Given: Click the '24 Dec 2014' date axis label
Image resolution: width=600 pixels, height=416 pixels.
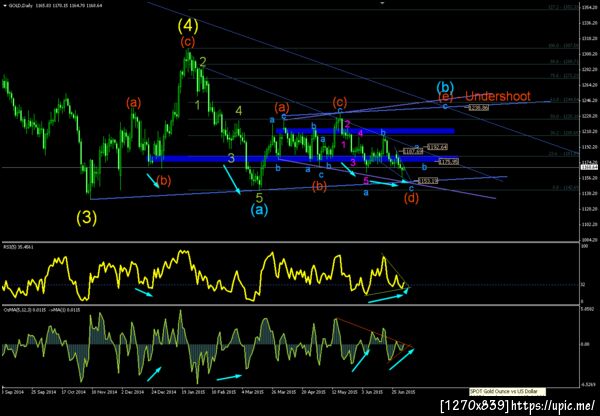Looking at the screenshot, I should [163, 392].
